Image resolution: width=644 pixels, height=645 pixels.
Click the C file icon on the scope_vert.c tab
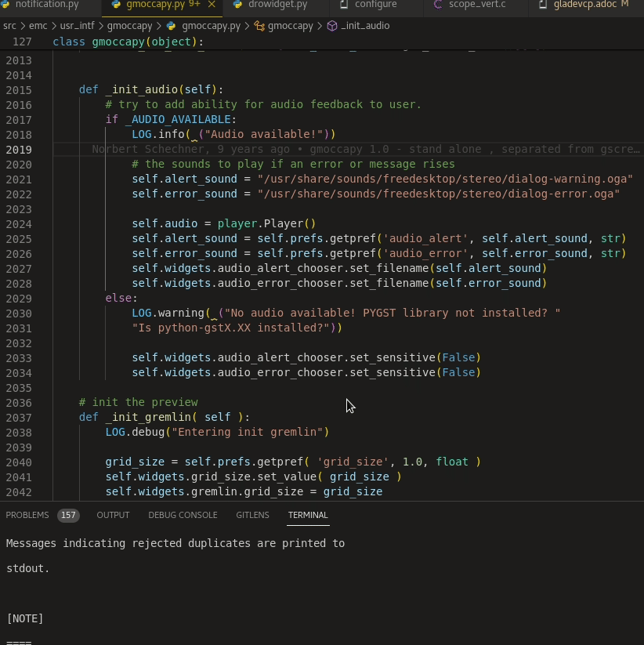(437, 5)
